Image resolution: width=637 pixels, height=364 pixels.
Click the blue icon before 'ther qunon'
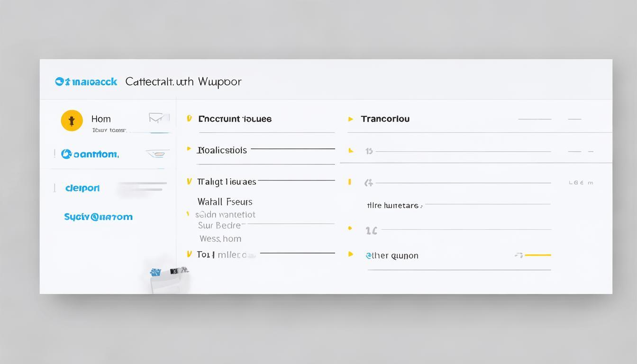[x=368, y=255]
